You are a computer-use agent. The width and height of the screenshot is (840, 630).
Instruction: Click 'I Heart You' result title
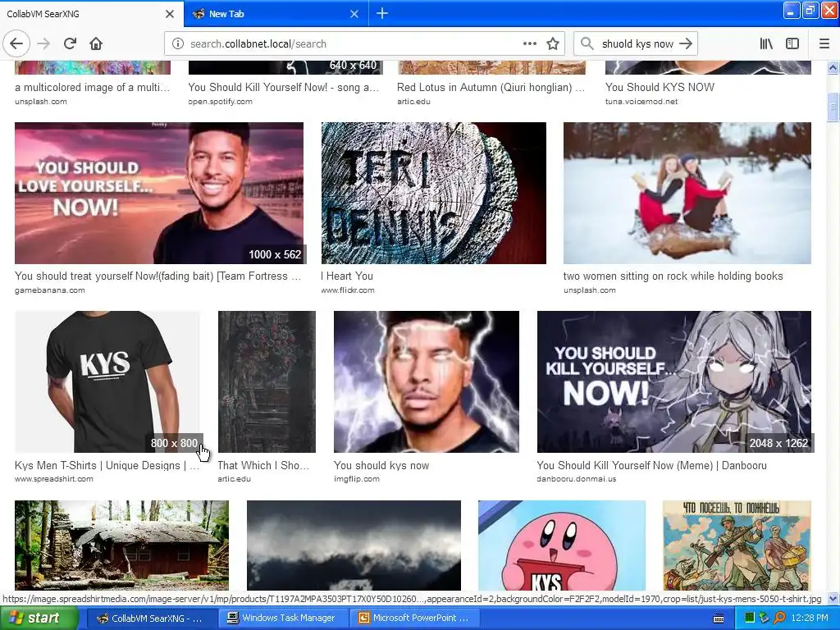tap(347, 276)
